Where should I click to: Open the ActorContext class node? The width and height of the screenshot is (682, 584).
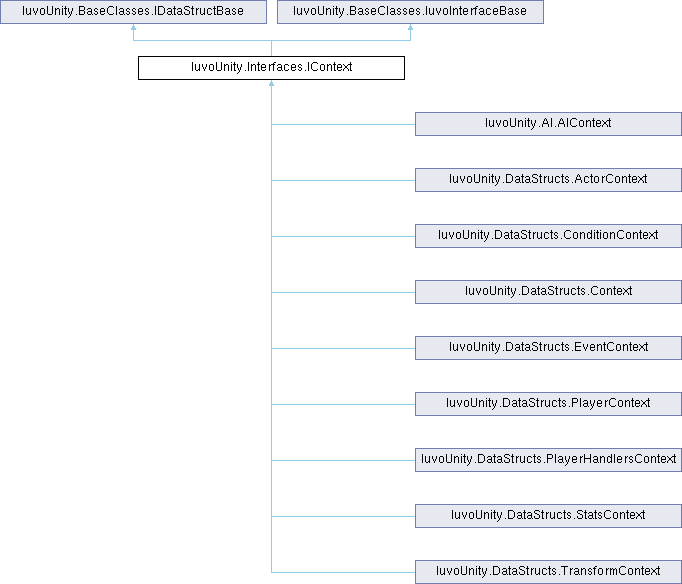pyautogui.click(x=548, y=180)
